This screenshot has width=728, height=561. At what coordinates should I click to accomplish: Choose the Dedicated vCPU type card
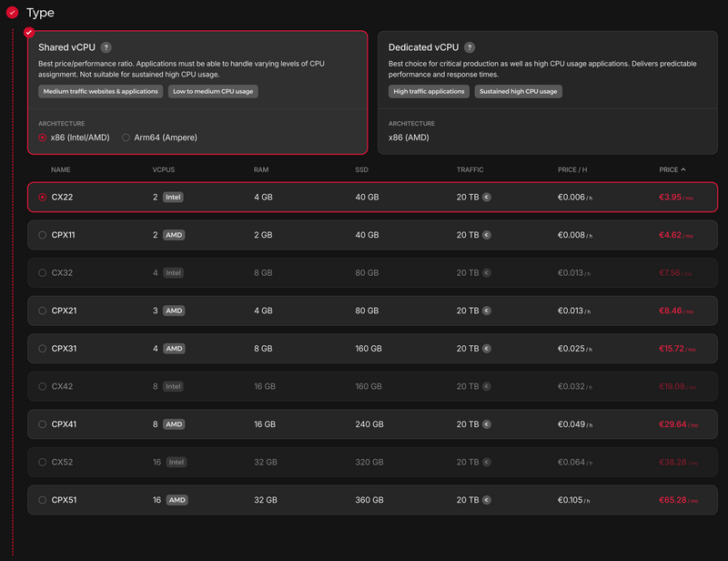(548, 93)
